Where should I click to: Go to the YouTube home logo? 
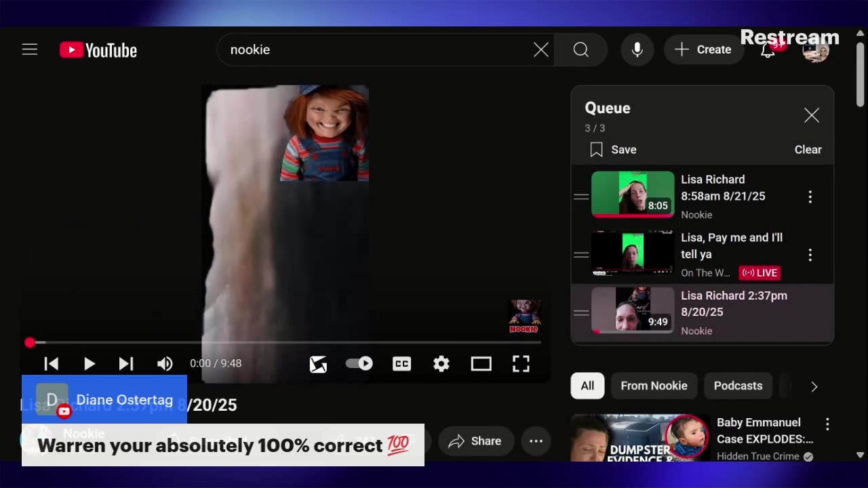click(98, 50)
